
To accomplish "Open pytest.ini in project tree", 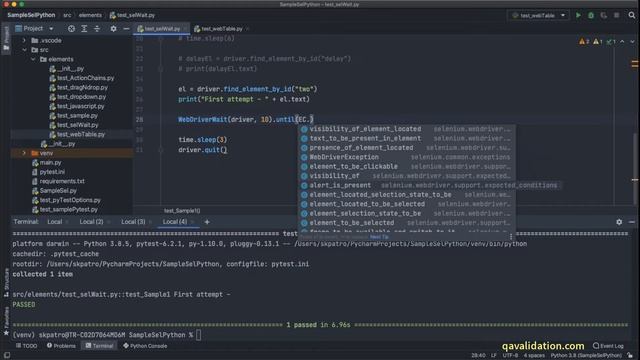I will pyautogui.click(x=48, y=172).
